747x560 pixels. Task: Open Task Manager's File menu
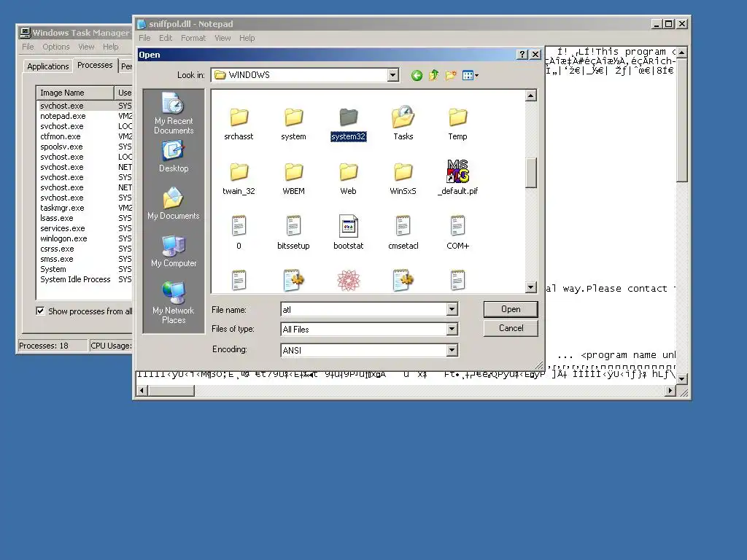click(28, 47)
